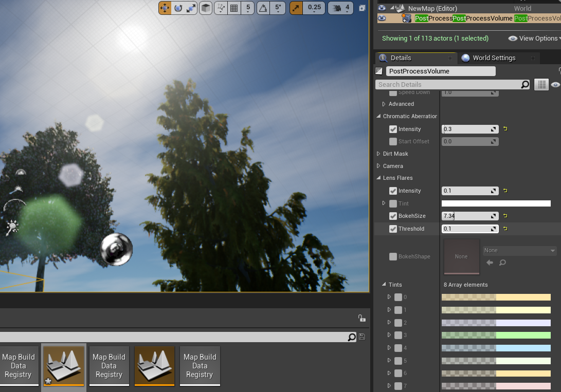Reset Threshold to default arrow
The width and height of the screenshot is (561, 392).
[x=505, y=228]
